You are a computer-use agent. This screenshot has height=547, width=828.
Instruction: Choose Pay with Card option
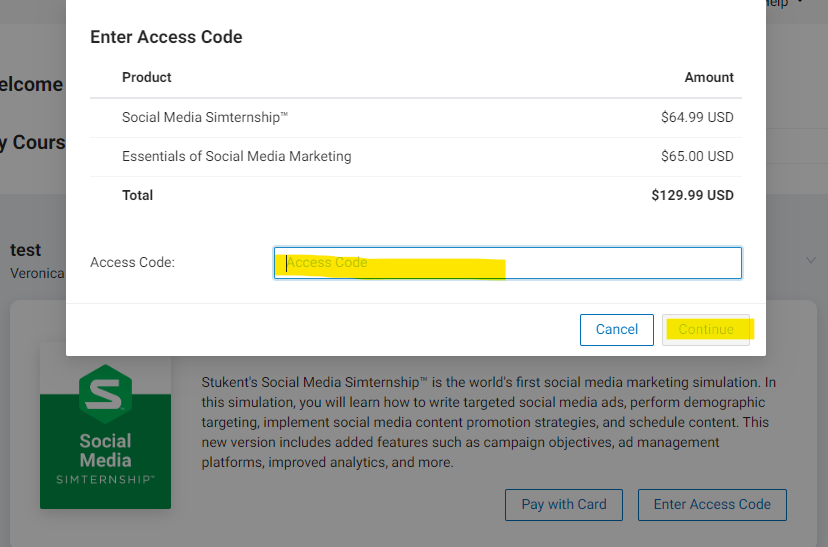click(563, 504)
